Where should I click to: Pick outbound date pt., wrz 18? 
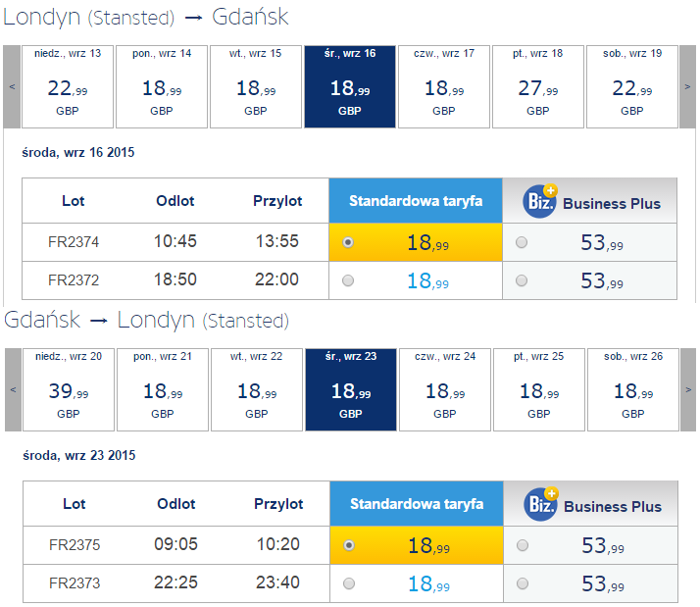coord(538,86)
